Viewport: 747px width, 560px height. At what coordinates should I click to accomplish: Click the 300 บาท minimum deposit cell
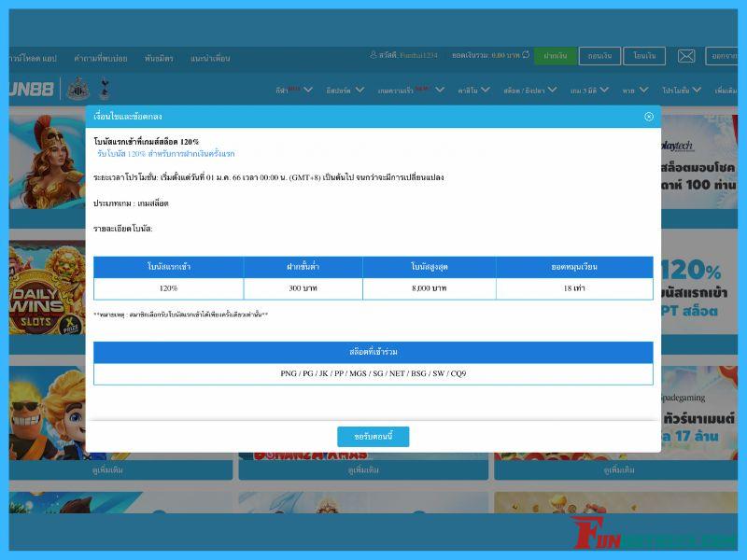(303, 288)
